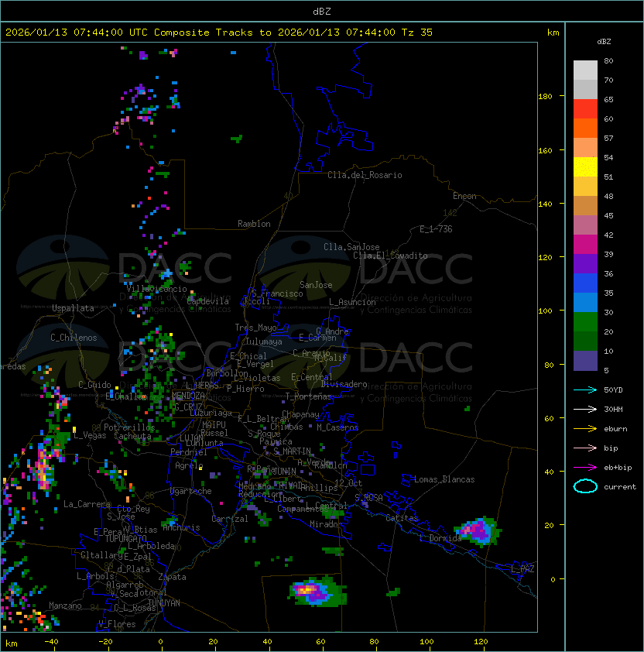
Task: Click the TUNUYAN label
Action: click(164, 603)
